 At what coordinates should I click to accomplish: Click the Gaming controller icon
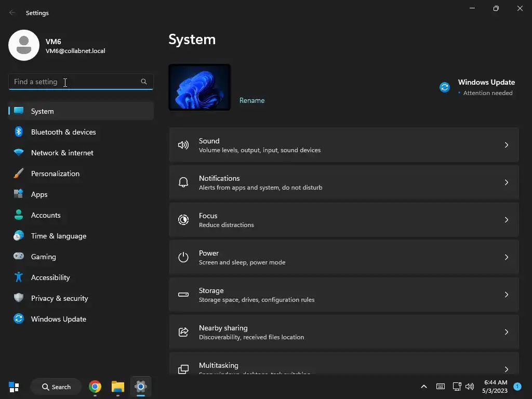[19, 256]
